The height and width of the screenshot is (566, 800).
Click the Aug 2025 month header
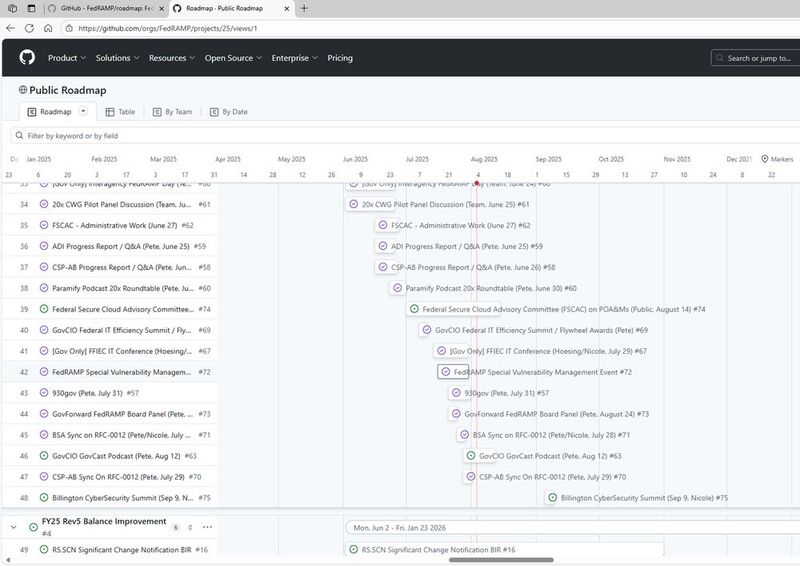[x=484, y=159]
